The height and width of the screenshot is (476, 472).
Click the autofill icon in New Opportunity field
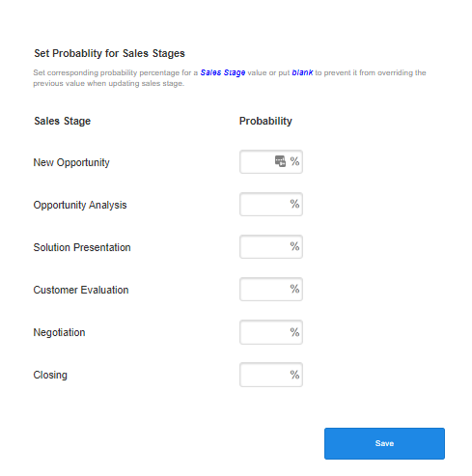280,161
